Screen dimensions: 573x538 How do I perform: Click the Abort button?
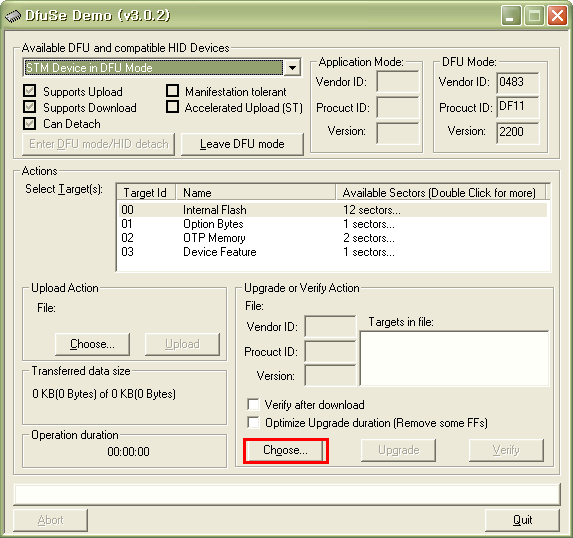pos(50,520)
